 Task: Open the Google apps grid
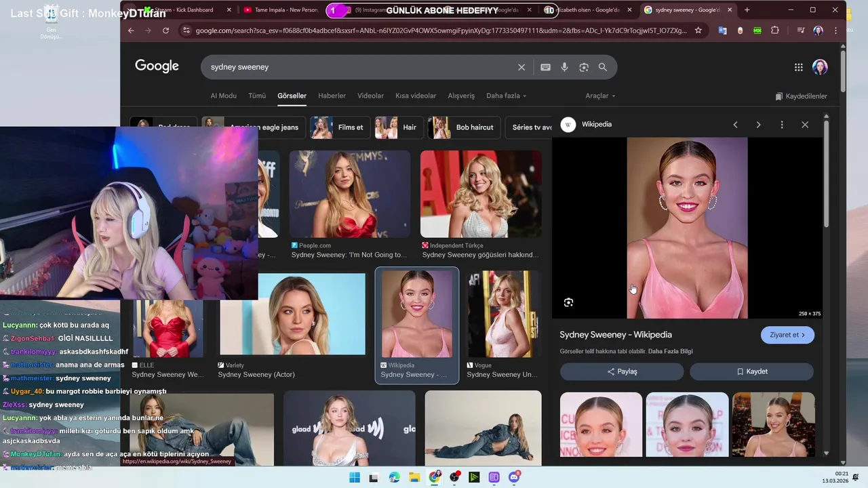[799, 67]
